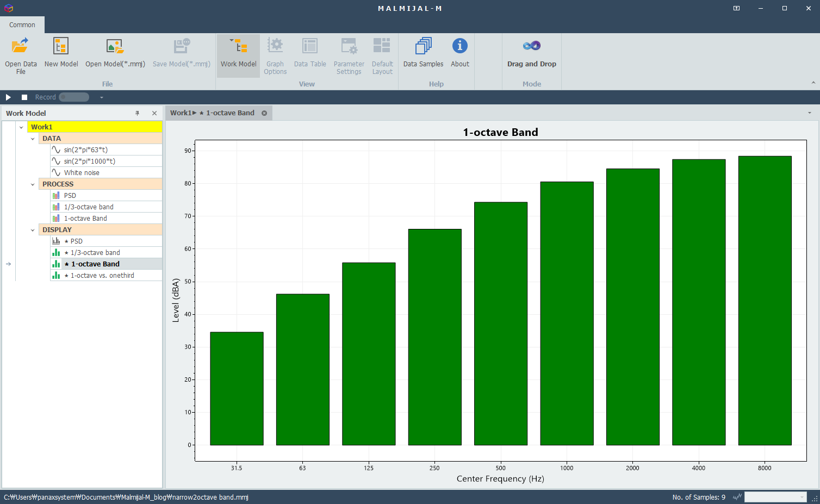Viewport: 820px width, 504px height.
Task: Open dropdown arrow next to Record toggle
Action: point(102,97)
